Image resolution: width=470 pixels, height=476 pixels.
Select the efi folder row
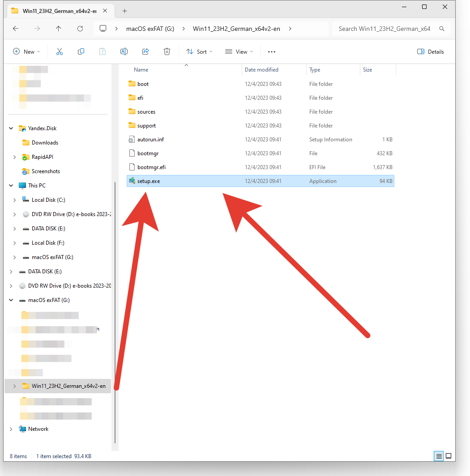pos(261,98)
